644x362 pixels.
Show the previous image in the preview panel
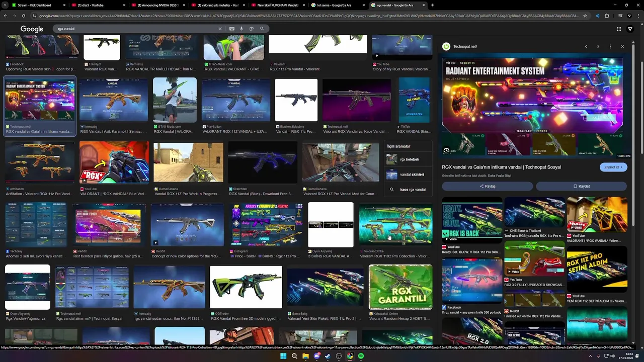click(586, 46)
